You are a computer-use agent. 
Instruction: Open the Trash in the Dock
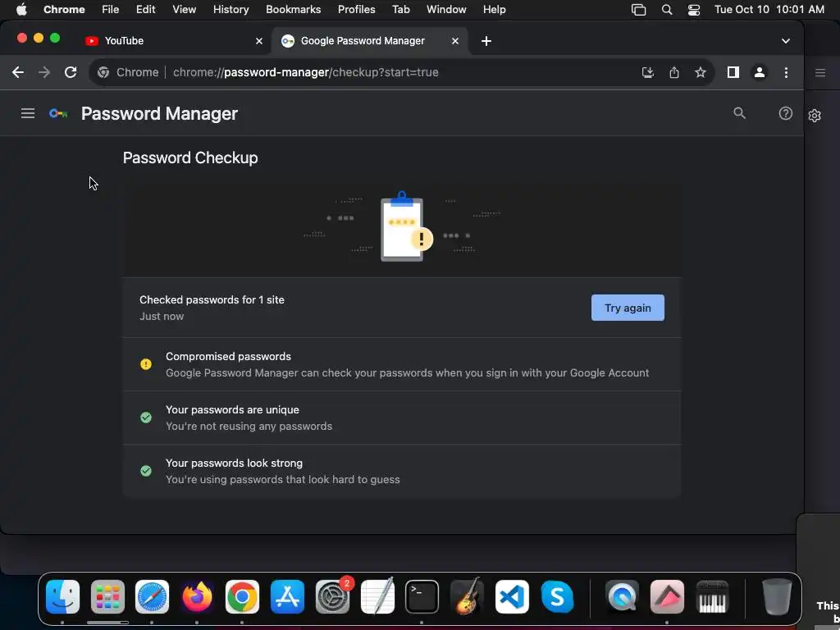point(777,596)
